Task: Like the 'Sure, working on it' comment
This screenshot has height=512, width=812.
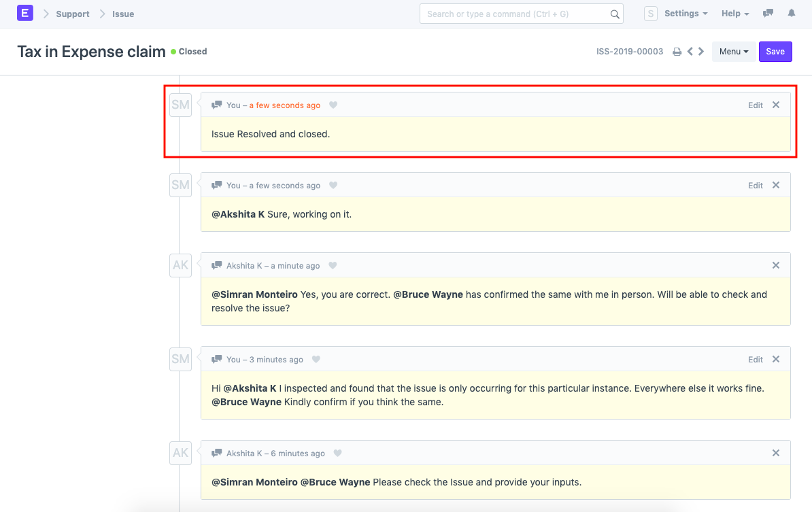Action: point(333,186)
